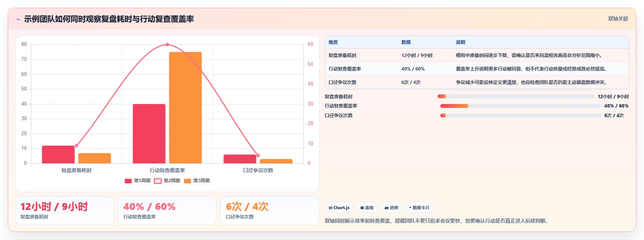Screen dimensions: 644x240
Task: Click the red 第1周期 bar for 复盘准备耗时
Action: click(58, 154)
